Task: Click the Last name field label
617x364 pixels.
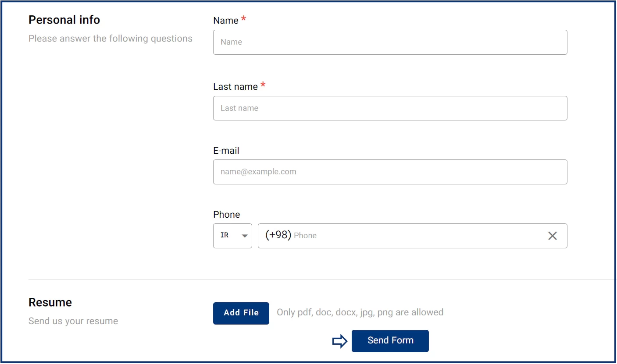Action: coord(235,87)
